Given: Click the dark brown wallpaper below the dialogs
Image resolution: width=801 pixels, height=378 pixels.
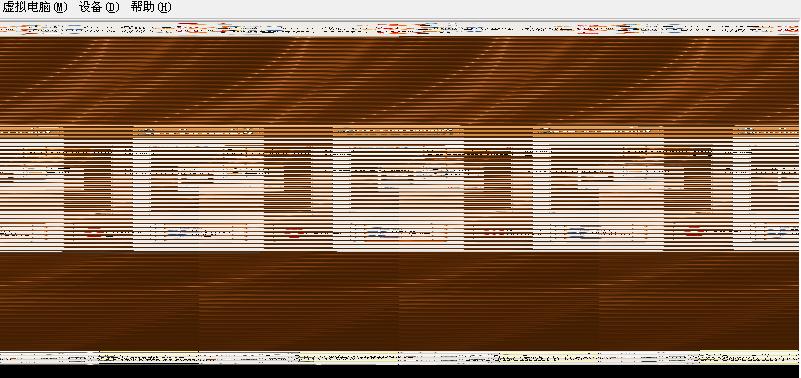Looking at the screenshot, I should (399, 301).
